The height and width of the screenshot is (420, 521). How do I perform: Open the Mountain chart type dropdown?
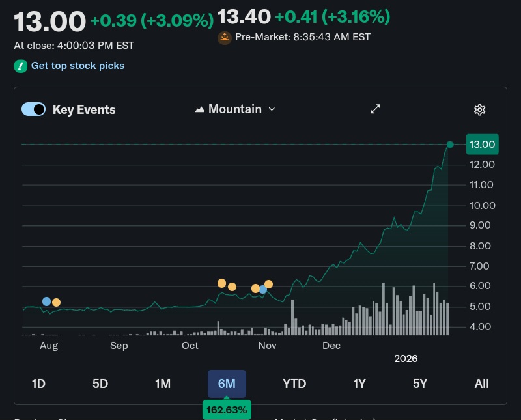pos(235,109)
